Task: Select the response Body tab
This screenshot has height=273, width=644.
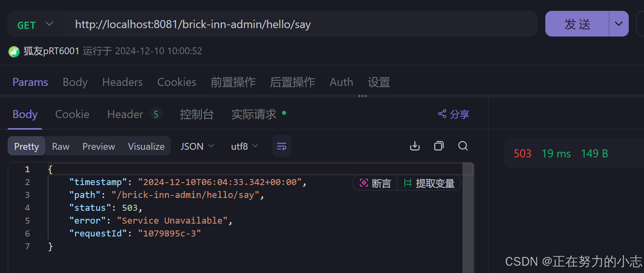Action: [25, 114]
